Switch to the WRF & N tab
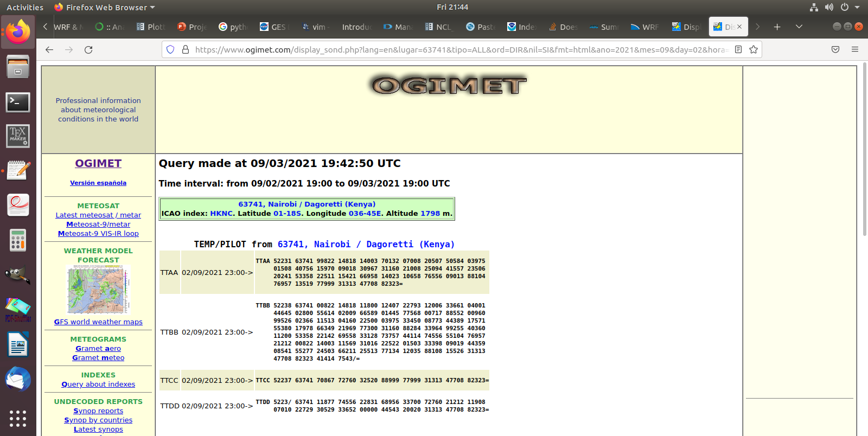The width and height of the screenshot is (868, 436). [68, 27]
